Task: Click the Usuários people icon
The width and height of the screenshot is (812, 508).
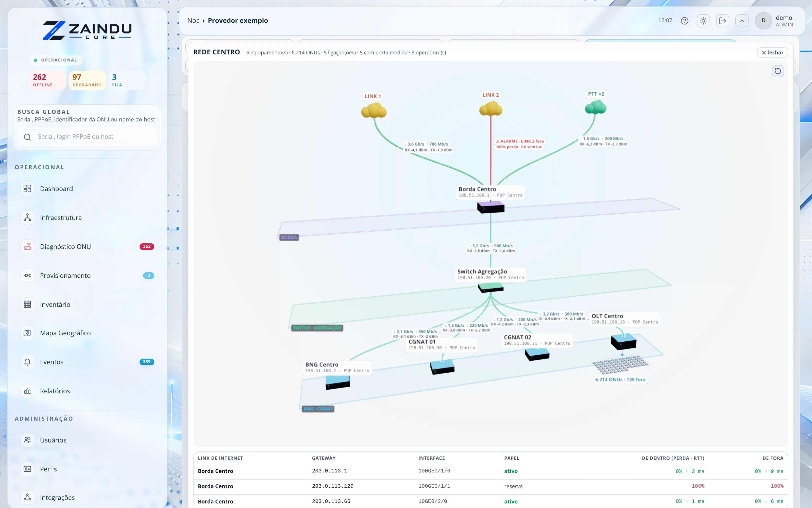Action: pyautogui.click(x=27, y=440)
